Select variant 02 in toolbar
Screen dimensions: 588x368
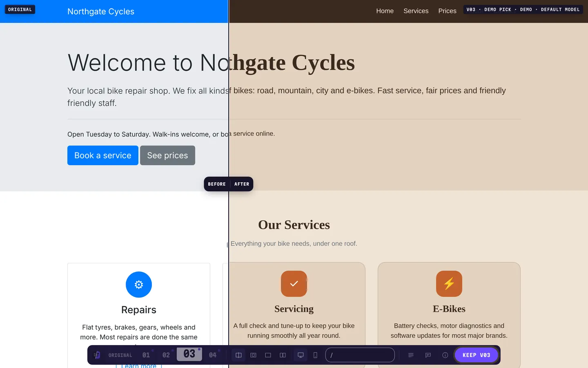tap(166, 355)
